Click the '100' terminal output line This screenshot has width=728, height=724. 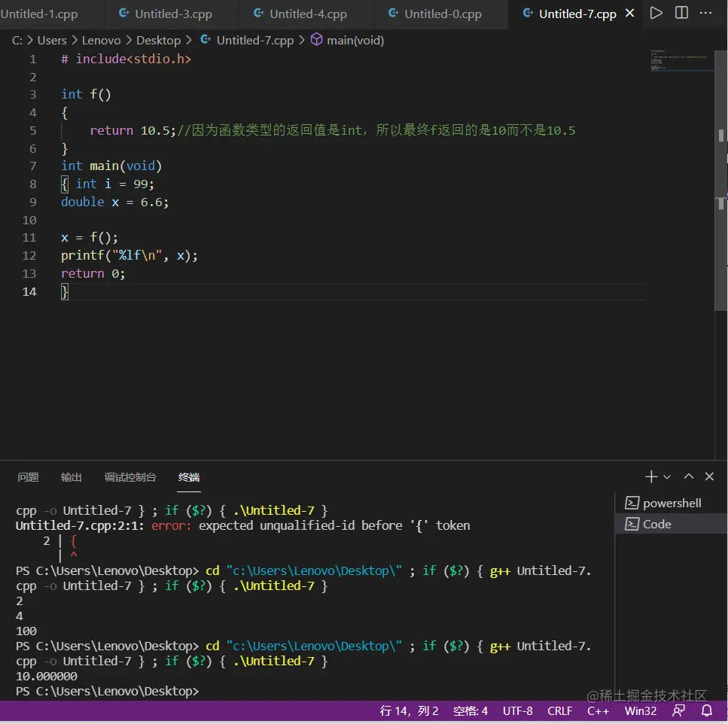[26, 631]
